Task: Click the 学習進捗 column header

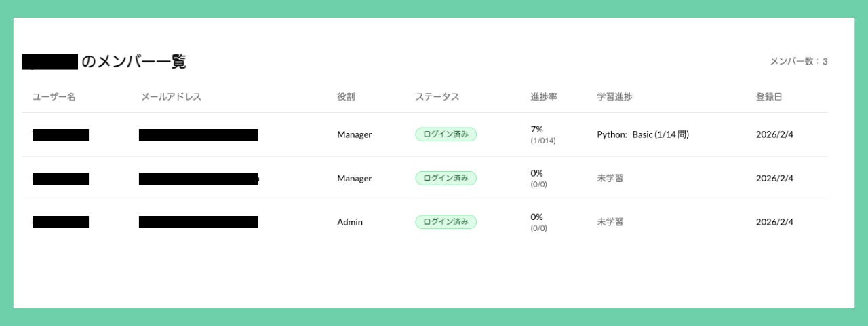Action: (x=614, y=96)
